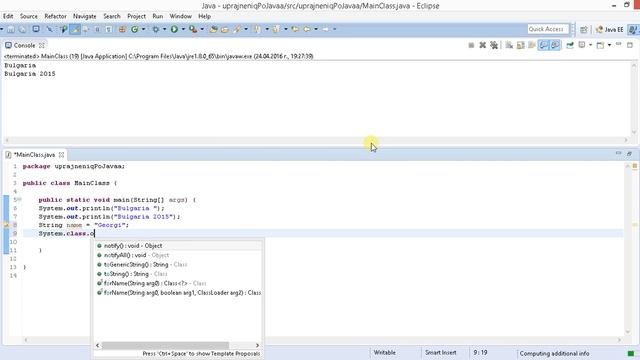Open the Forward history dropdown arrow
640x360 pixels.
(x=335, y=29)
